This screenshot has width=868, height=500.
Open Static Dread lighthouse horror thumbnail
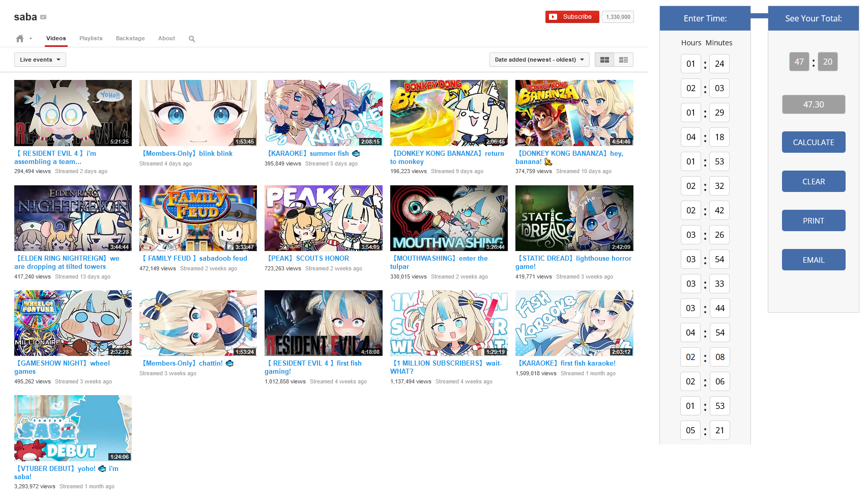(574, 218)
